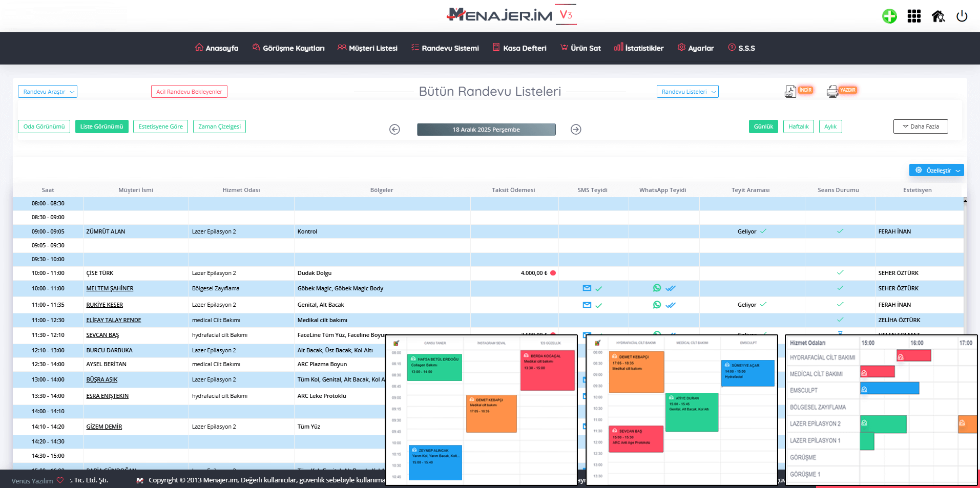Open the Randevu Araştır dropdown
Viewport: 980px width, 488px height.
48,92
